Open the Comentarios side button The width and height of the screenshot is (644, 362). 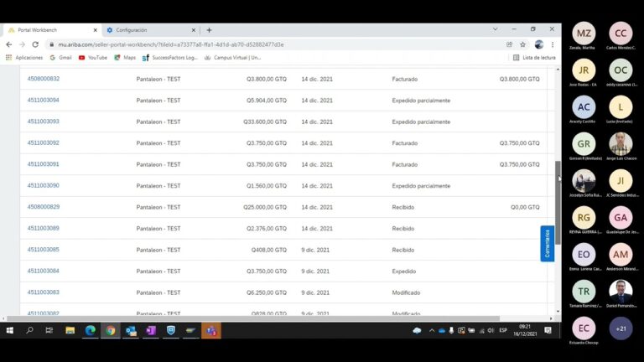(x=547, y=243)
